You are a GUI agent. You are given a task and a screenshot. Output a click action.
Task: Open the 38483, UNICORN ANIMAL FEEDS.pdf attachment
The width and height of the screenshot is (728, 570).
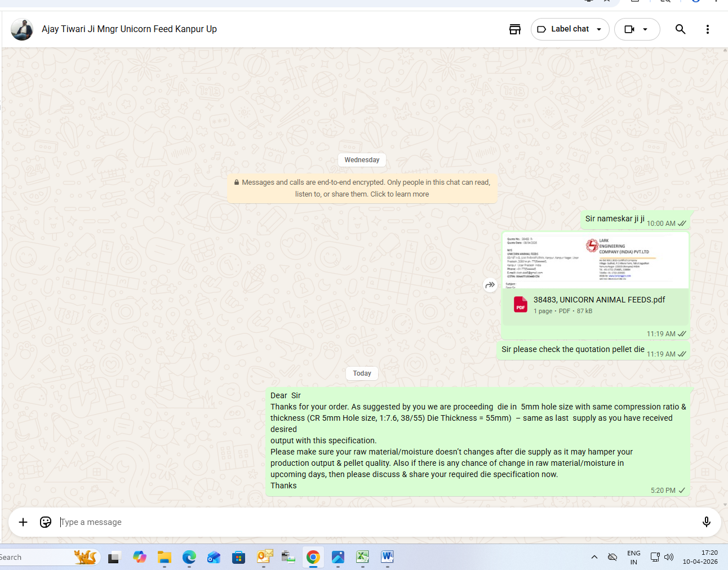[599, 300]
